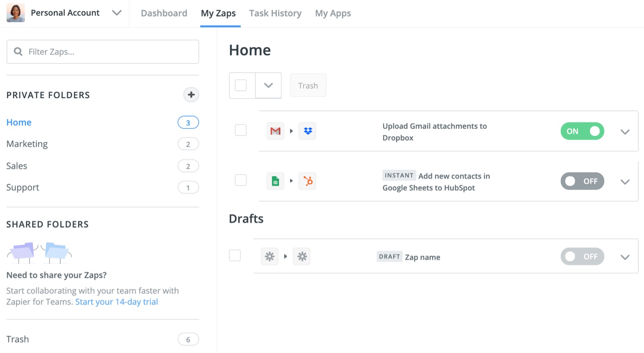Click the Start your 14-day trial link

(x=116, y=301)
